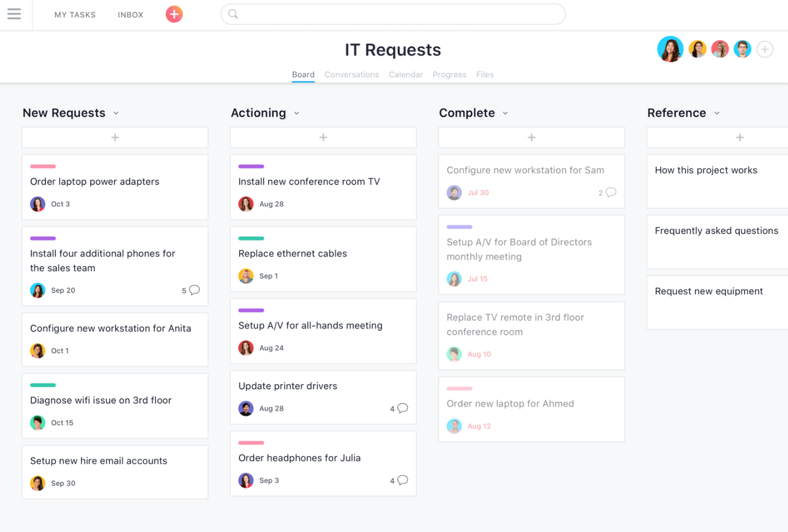Click the purple label on Install new conference room TV

[x=251, y=166]
